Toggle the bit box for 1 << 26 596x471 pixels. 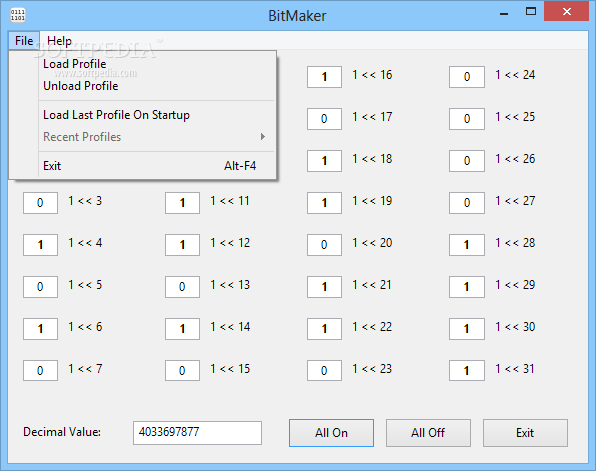click(x=467, y=161)
